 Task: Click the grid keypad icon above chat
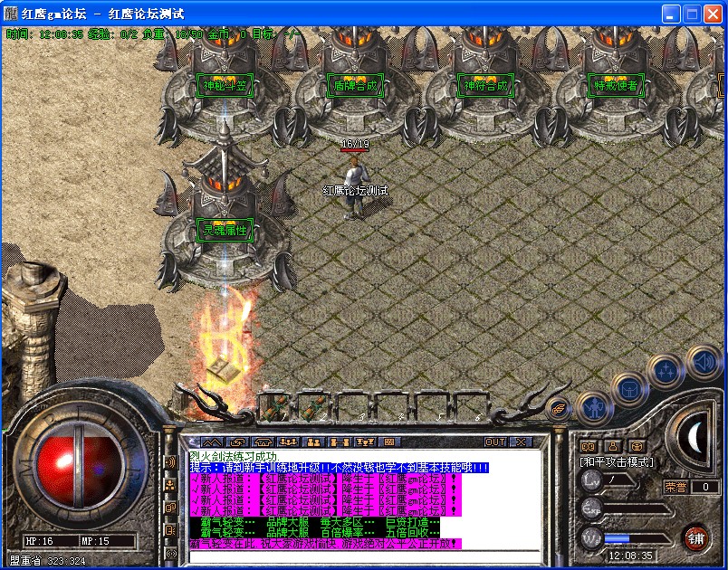(389, 442)
